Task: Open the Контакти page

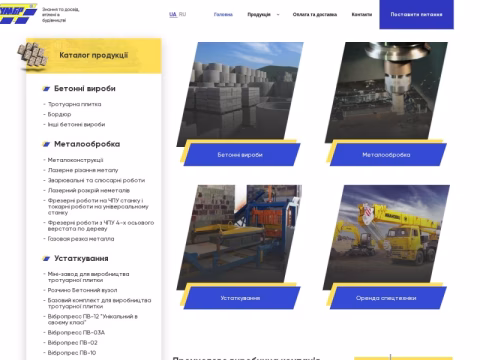Action: pyautogui.click(x=362, y=14)
